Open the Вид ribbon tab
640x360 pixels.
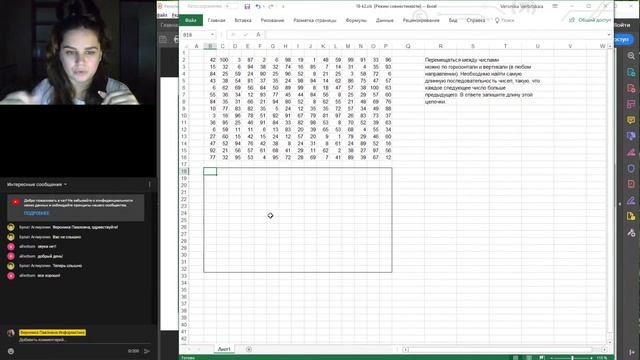[x=453, y=20]
